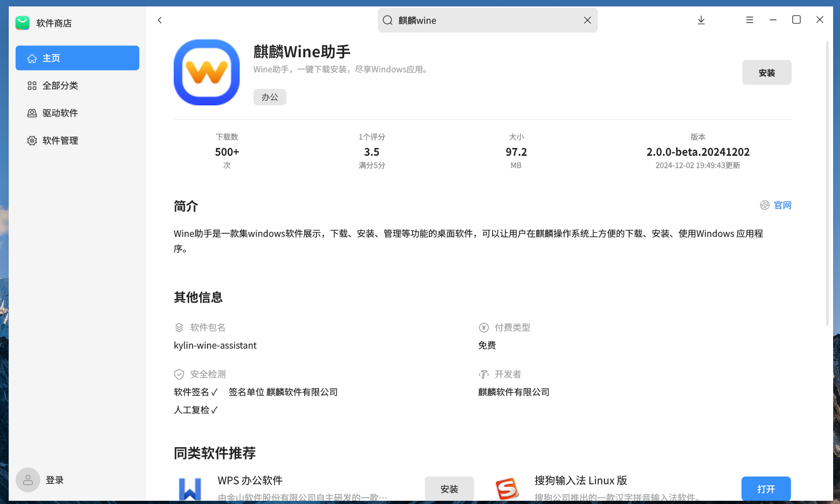Screen dimensions: 840x504
Task: Click the 开发者 developer icon
Action: tap(484, 374)
